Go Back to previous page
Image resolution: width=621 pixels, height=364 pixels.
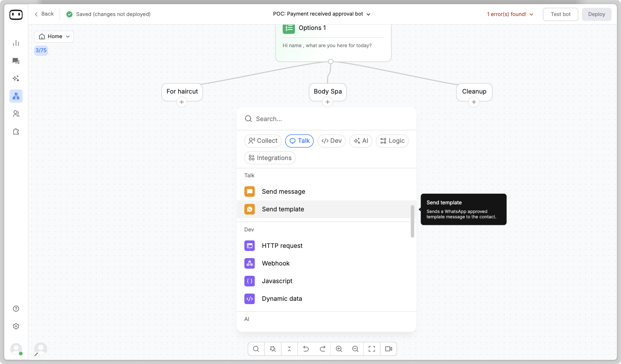(x=44, y=14)
